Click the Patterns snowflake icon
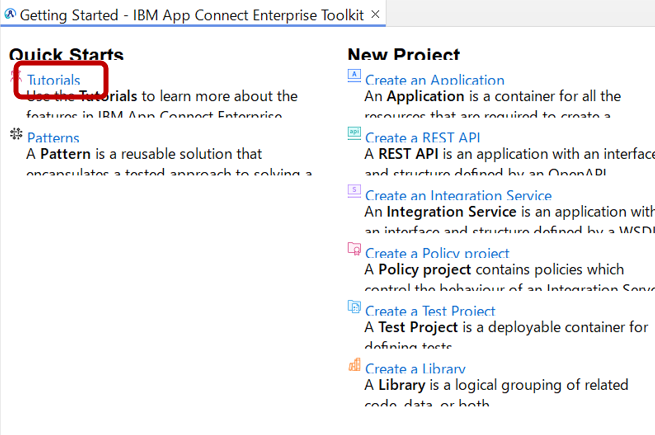 tap(16, 134)
